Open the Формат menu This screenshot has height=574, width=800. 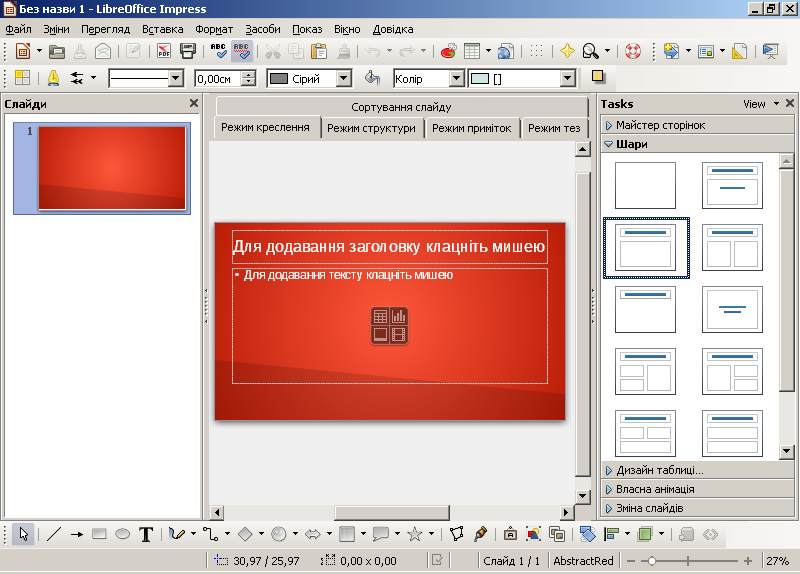[x=213, y=29]
